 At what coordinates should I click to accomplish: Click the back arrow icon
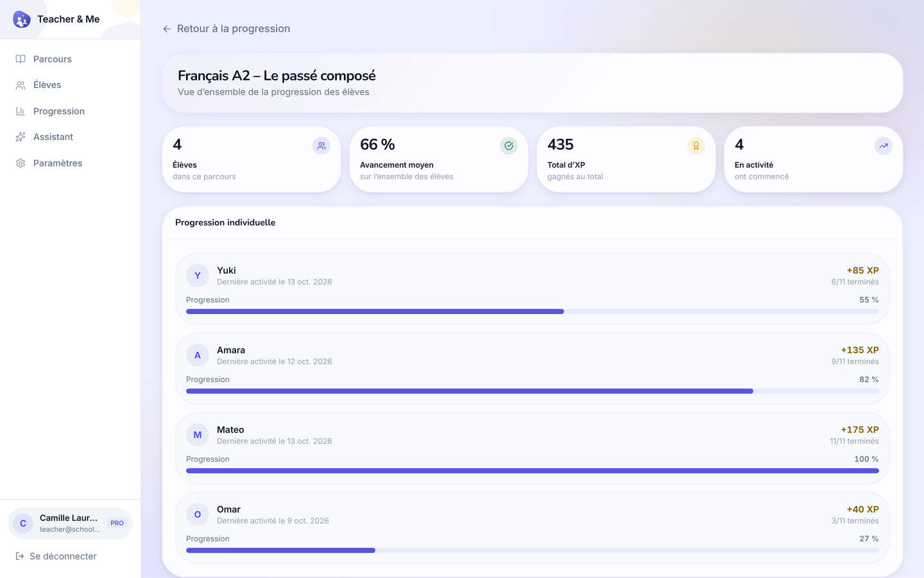point(167,29)
